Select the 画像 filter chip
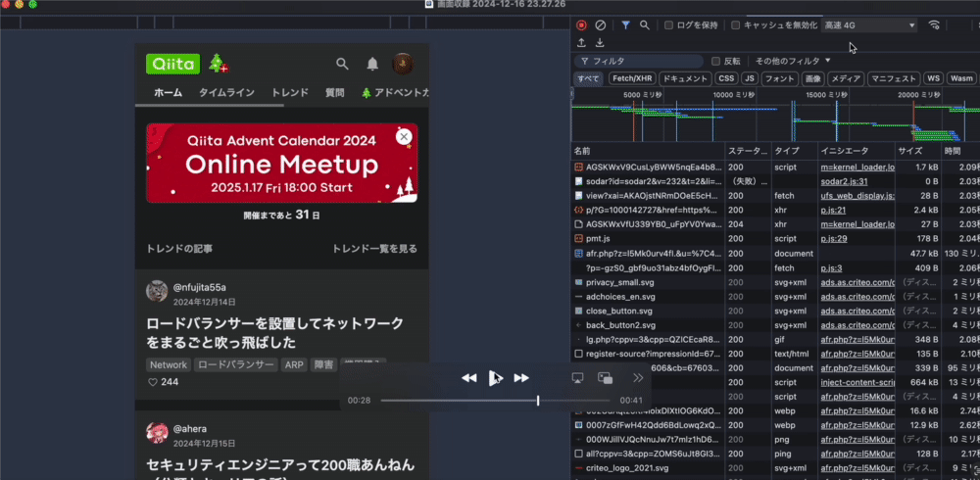980x480 pixels. click(x=812, y=78)
